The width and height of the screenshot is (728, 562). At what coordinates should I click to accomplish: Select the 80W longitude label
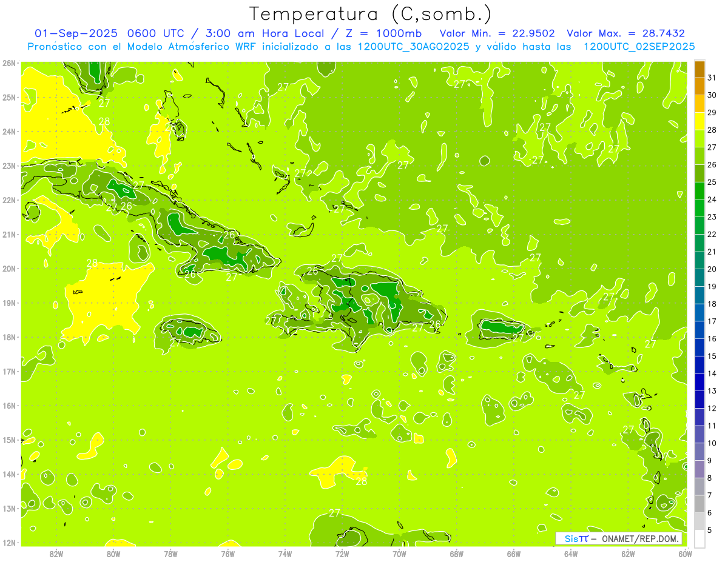(113, 554)
